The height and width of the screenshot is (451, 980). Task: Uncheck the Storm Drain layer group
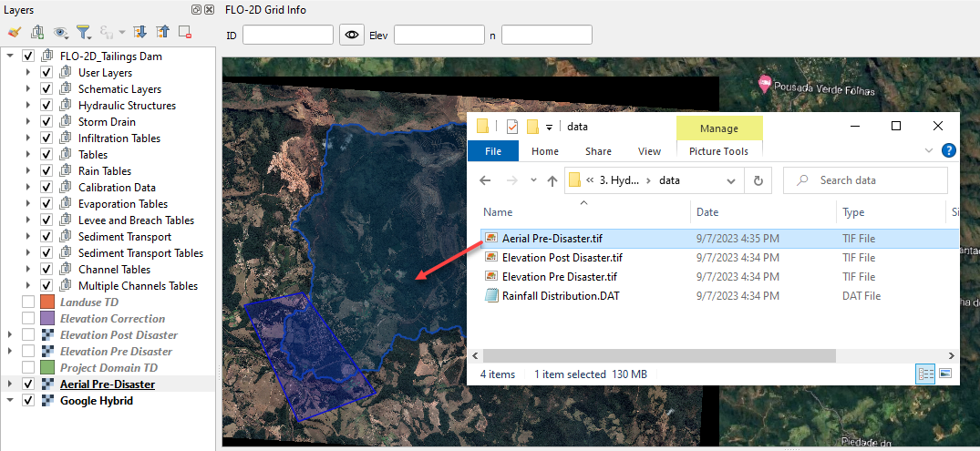coord(46,122)
